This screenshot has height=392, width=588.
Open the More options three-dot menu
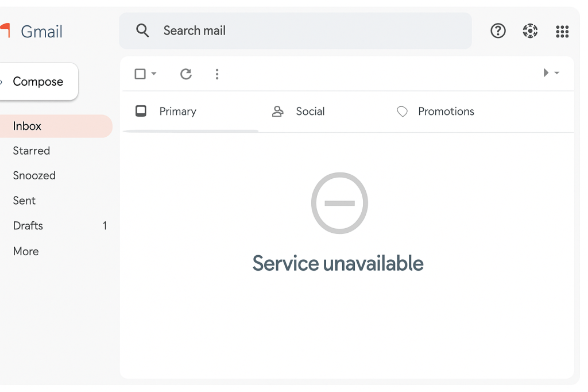(217, 74)
